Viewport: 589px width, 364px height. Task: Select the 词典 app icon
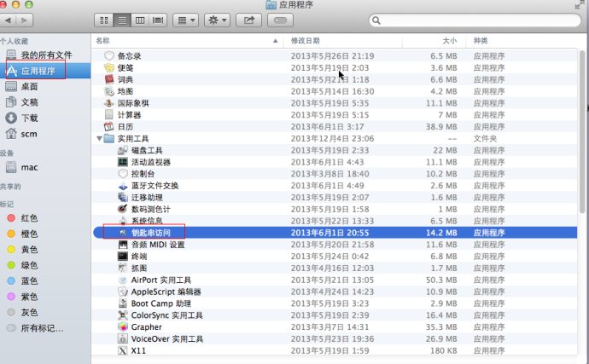[109, 79]
